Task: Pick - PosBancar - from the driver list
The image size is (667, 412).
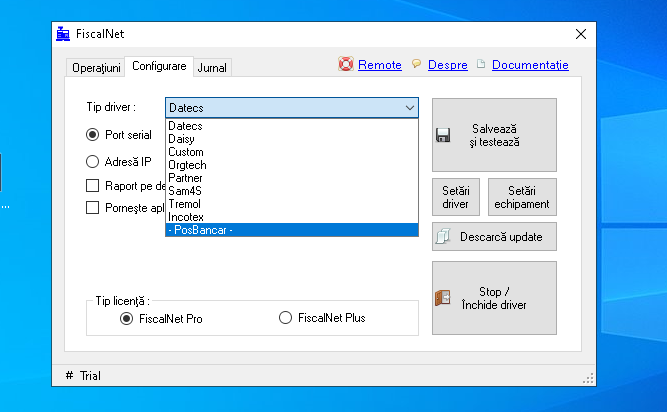Action: point(292,230)
